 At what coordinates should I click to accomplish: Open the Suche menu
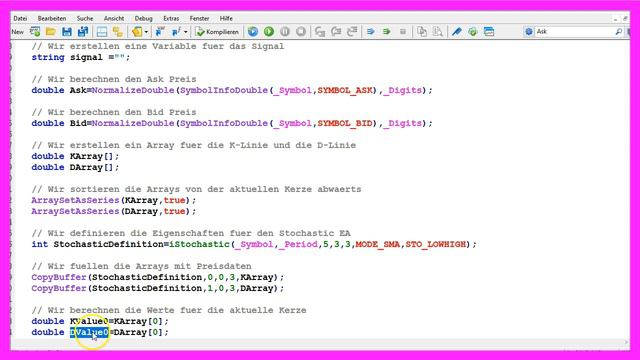[x=85, y=18]
